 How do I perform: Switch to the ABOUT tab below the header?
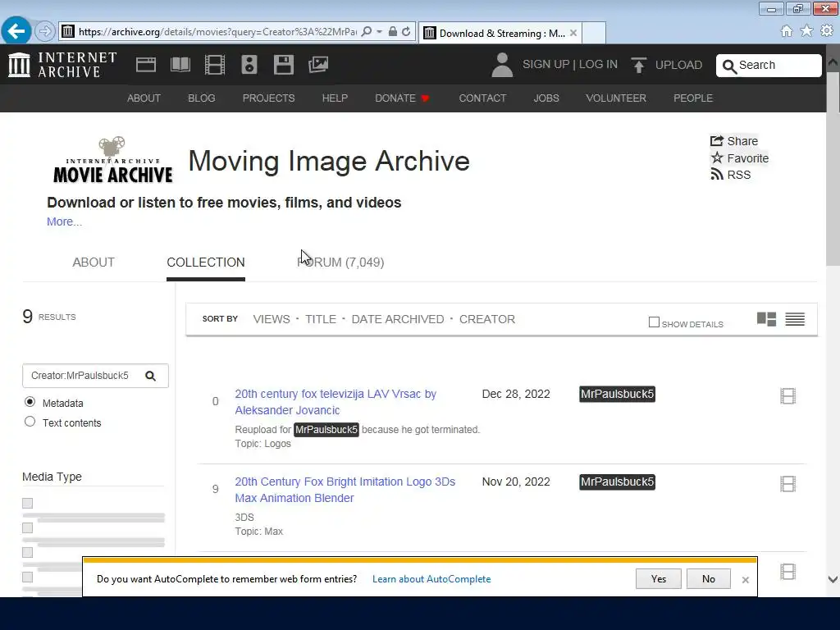[94, 262]
